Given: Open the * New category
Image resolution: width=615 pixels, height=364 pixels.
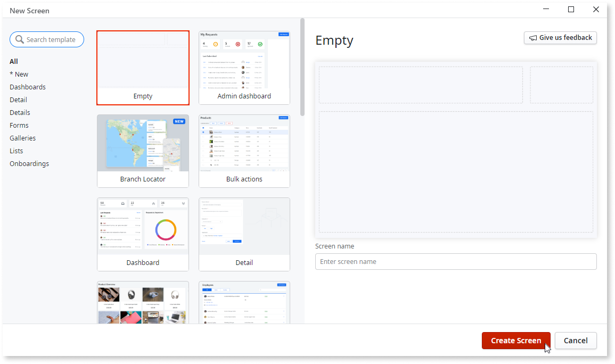Looking at the screenshot, I should click(19, 74).
